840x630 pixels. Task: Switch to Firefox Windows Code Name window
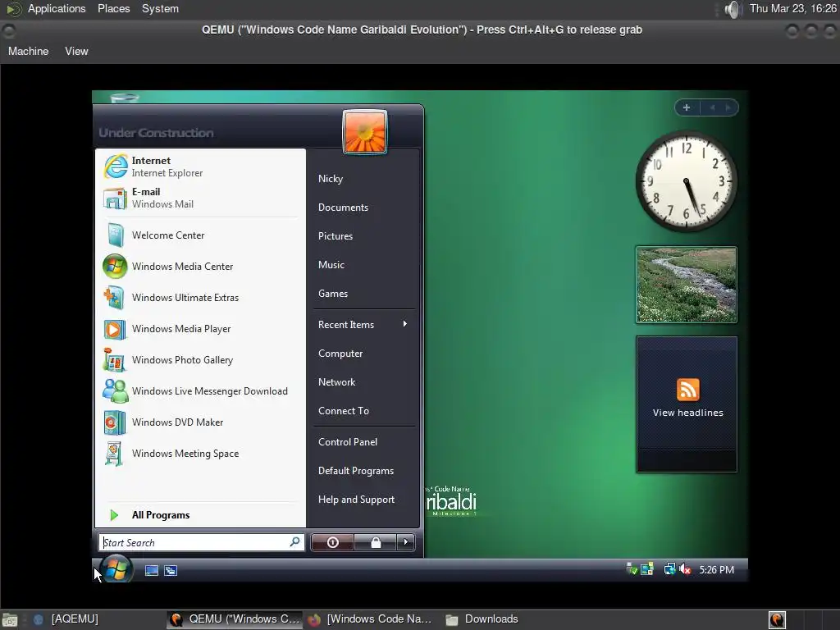click(x=370, y=619)
